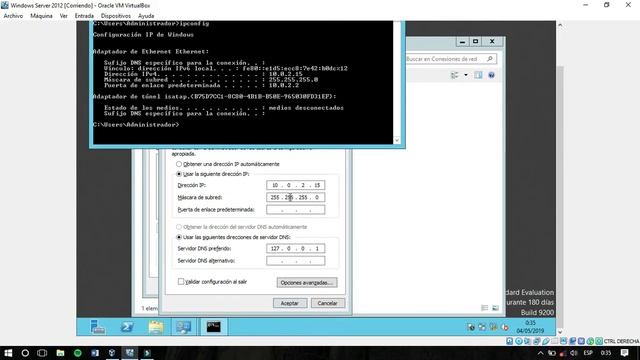Open view options dropdown arrow in Conexiones de red
This screenshot has width=640, height=360.
(x=466, y=75)
